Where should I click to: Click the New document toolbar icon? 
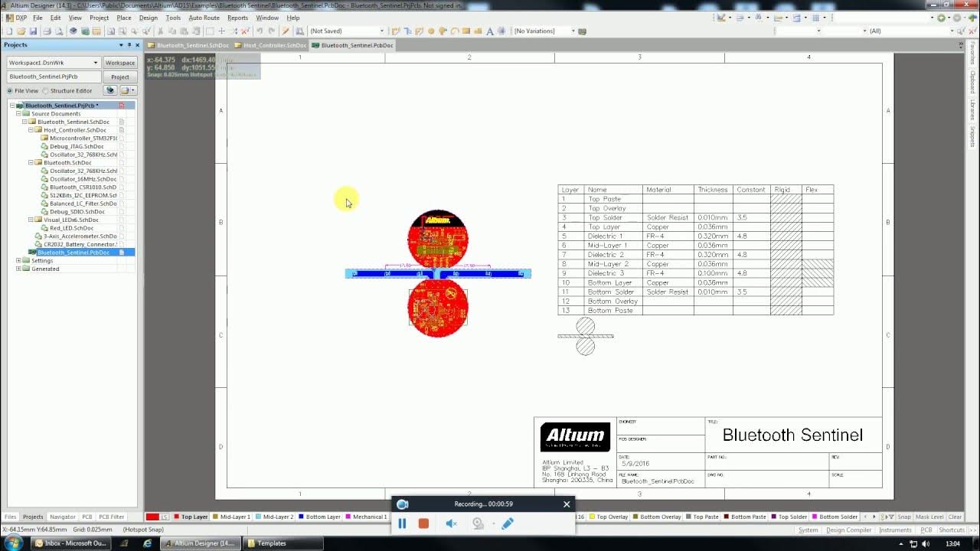pos(8,31)
